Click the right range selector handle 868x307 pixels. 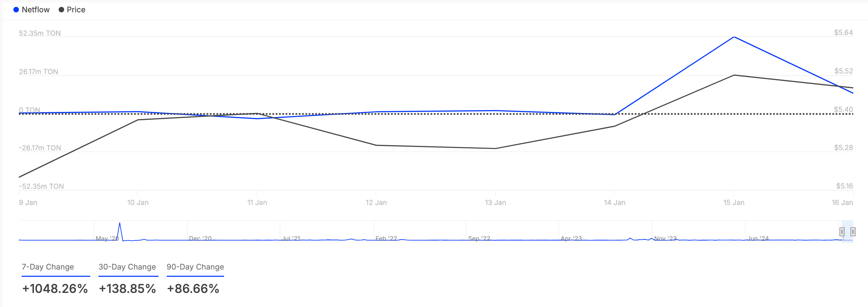853,232
